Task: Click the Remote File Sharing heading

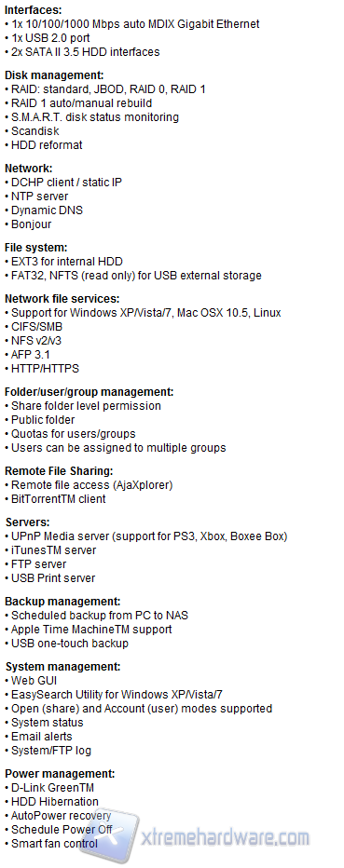Action: click(x=59, y=471)
